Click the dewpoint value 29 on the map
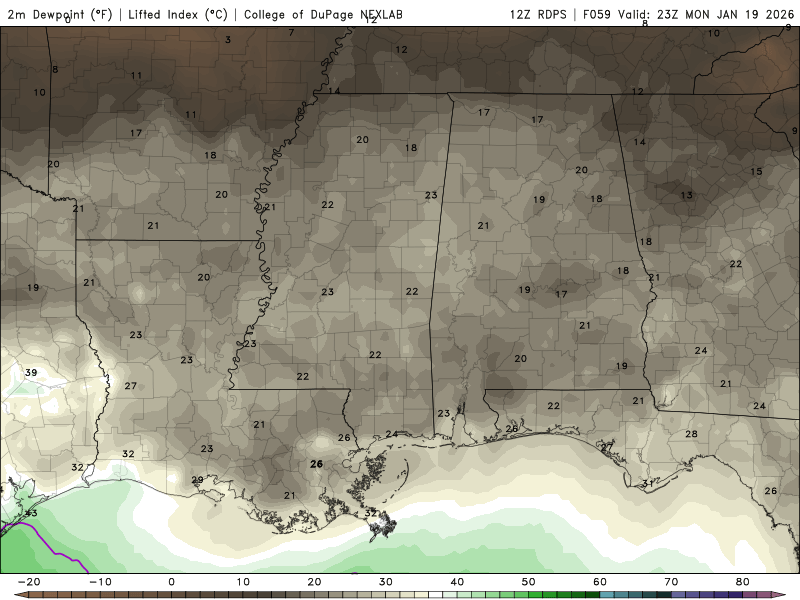Viewport: 800px width, 600px height. coord(197,480)
